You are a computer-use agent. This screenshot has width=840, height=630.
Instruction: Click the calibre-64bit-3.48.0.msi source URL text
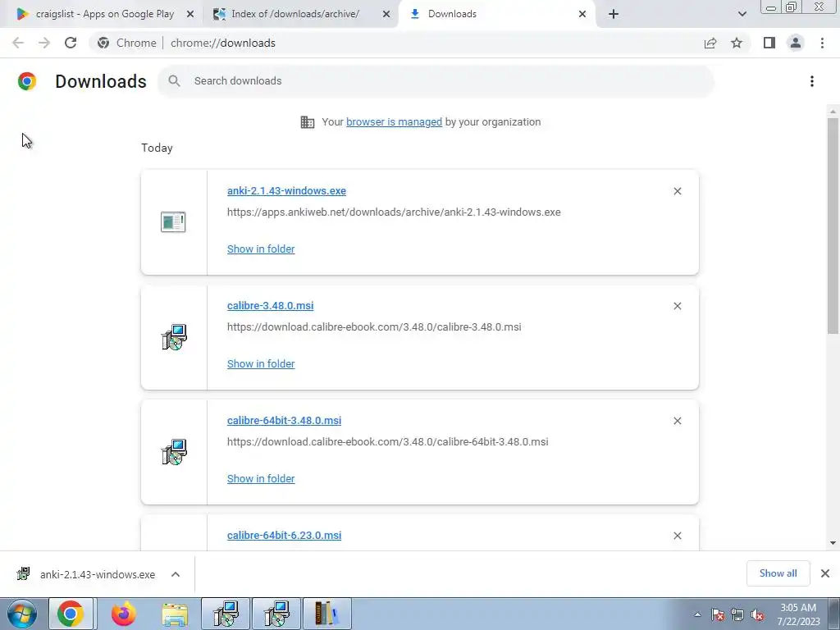click(387, 442)
